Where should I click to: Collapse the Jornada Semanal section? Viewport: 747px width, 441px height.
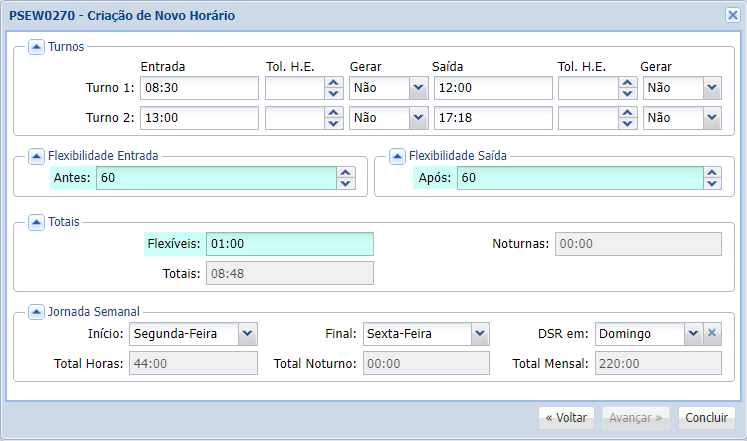coord(36,311)
